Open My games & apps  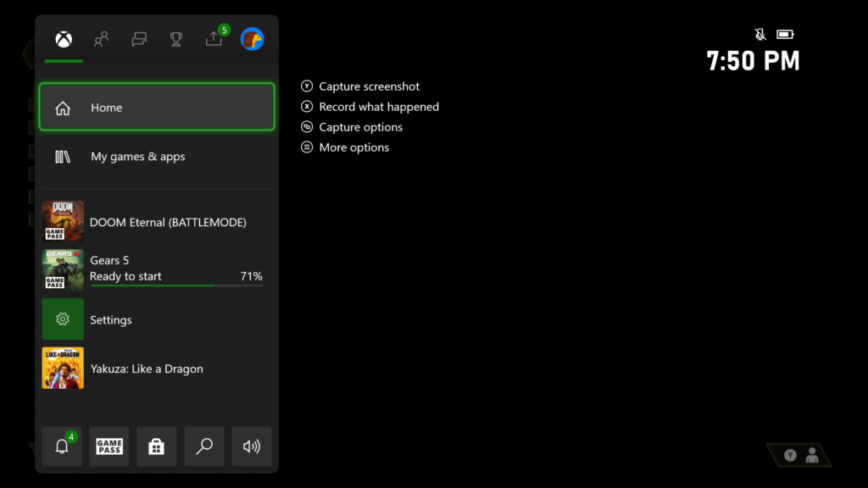(157, 157)
